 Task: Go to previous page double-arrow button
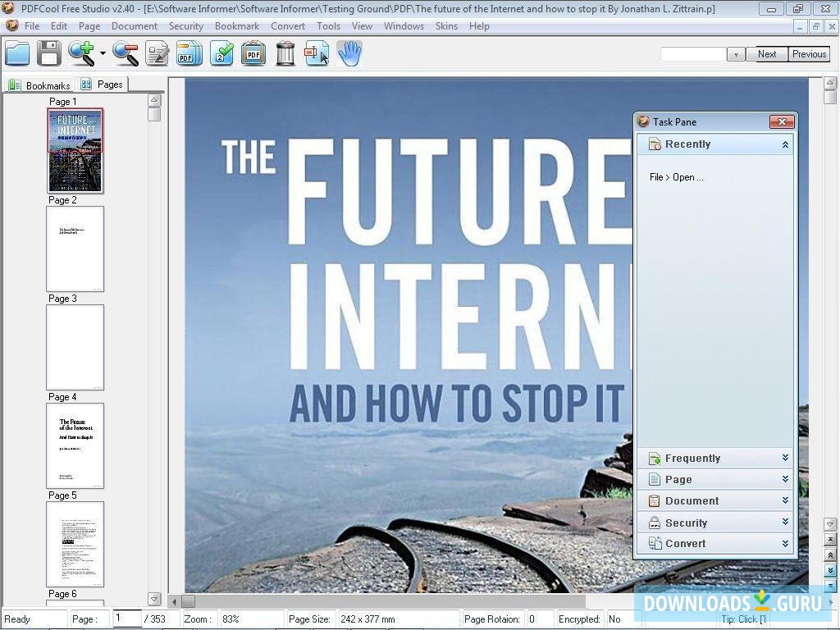tap(830, 555)
